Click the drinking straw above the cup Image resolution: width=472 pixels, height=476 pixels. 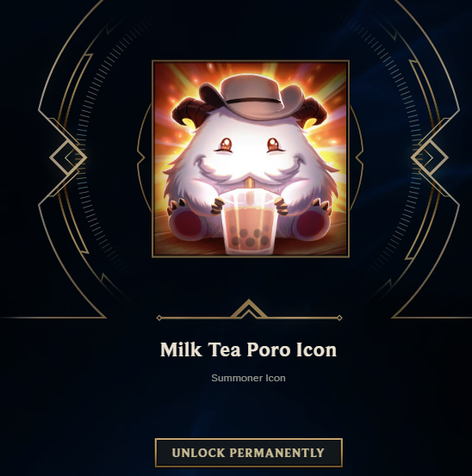[250, 185]
